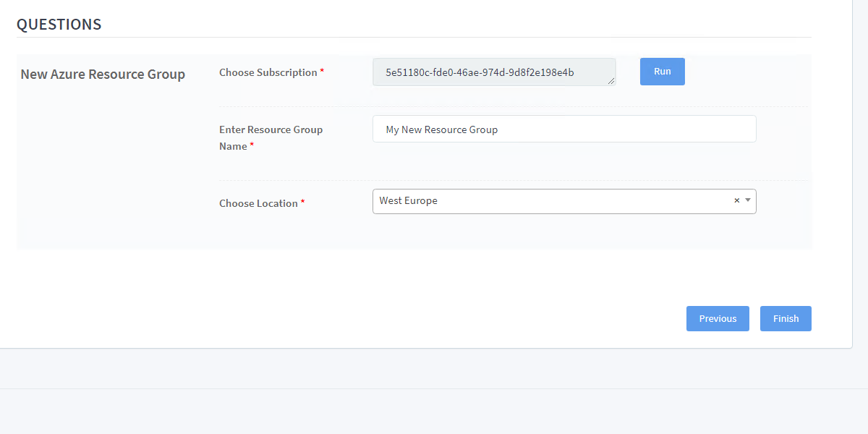868x434 pixels.
Task: Click the Enter Resource Group Name label
Action: click(271, 130)
